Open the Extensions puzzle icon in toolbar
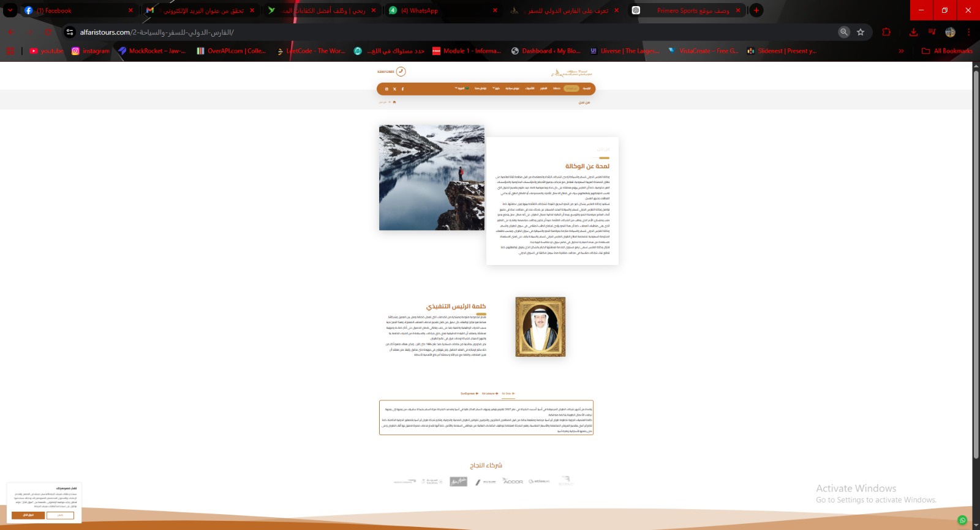 [886, 32]
